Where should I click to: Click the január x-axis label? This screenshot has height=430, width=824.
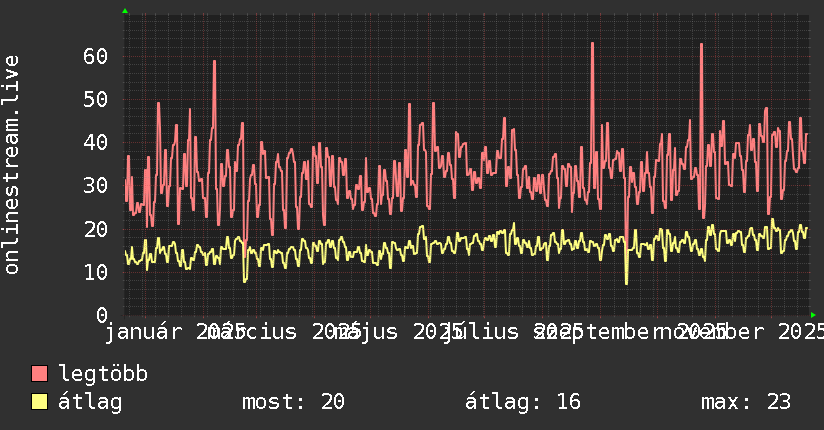tap(144, 332)
